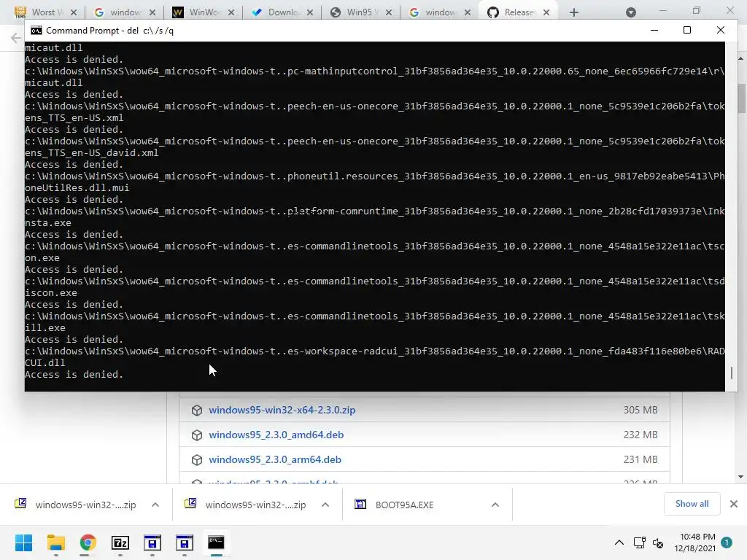
Task: Click package icon beside windows95-win32-x64-2.3.0.zip
Action: pos(197,410)
